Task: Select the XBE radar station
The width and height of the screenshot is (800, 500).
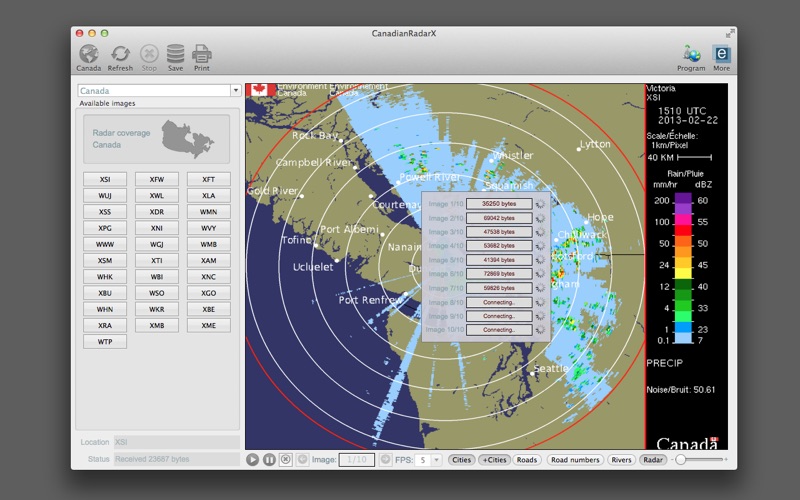Action: (208, 309)
